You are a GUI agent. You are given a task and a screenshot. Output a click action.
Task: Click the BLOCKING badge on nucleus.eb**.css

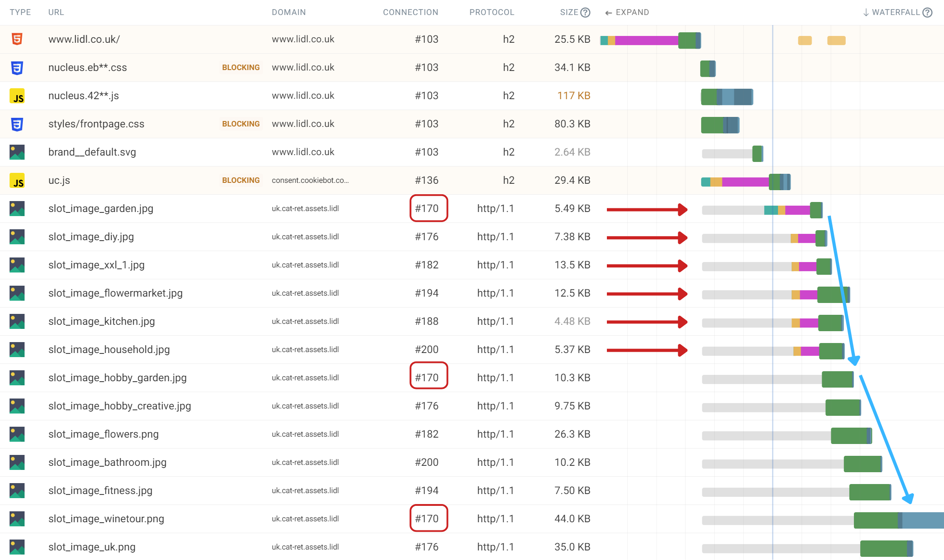point(241,67)
